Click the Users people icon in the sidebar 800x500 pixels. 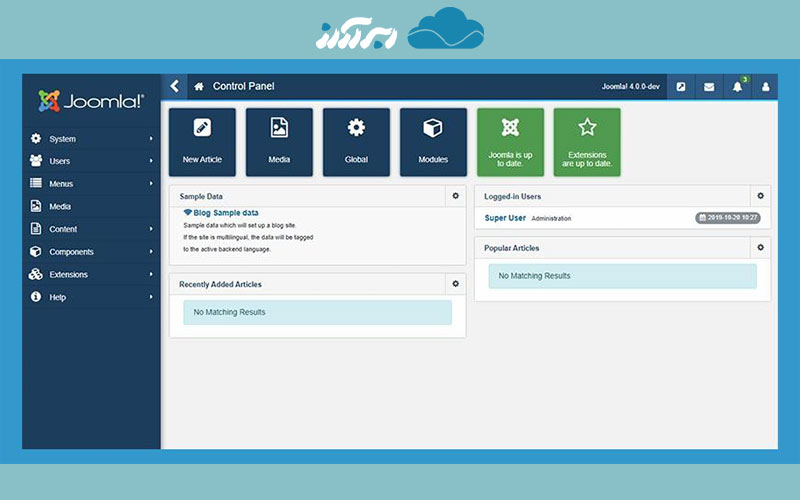(x=36, y=161)
